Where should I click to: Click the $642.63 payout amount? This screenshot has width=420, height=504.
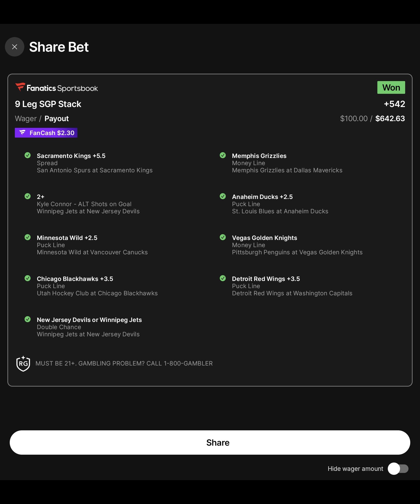point(390,119)
